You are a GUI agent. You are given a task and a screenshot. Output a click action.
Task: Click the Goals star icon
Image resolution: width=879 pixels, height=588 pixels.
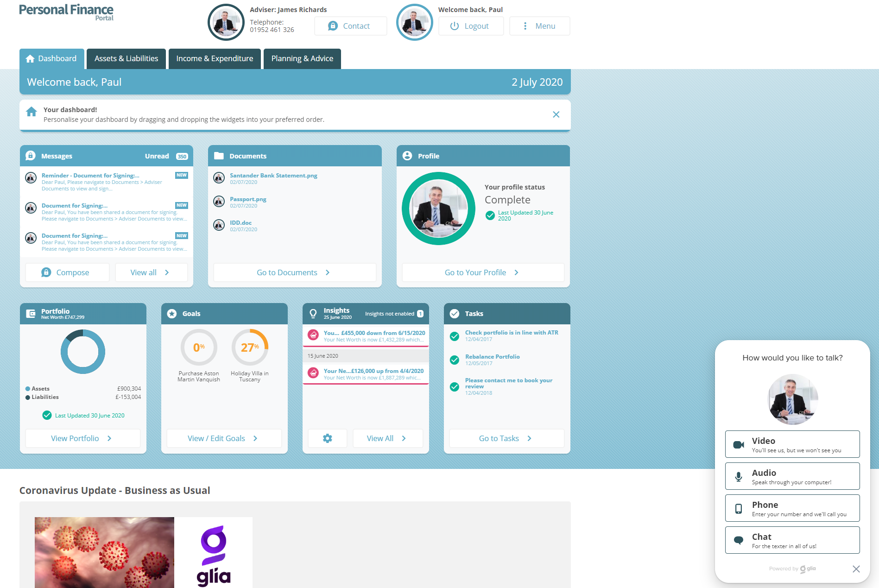click(172, 314)
